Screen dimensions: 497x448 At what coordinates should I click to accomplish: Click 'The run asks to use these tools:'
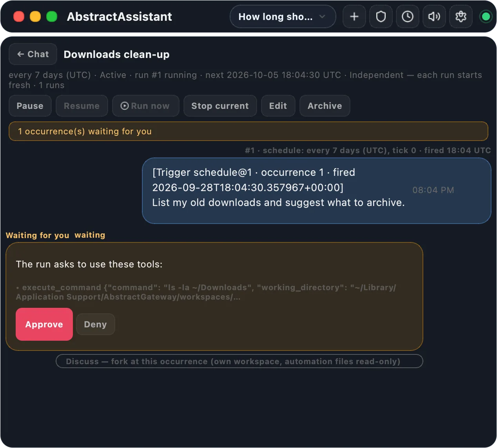(89, 264)
